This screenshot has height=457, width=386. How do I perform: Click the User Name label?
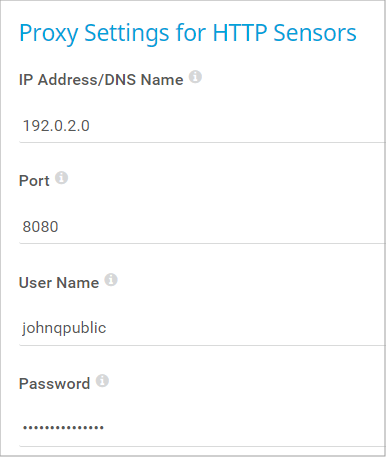[59, 283]
